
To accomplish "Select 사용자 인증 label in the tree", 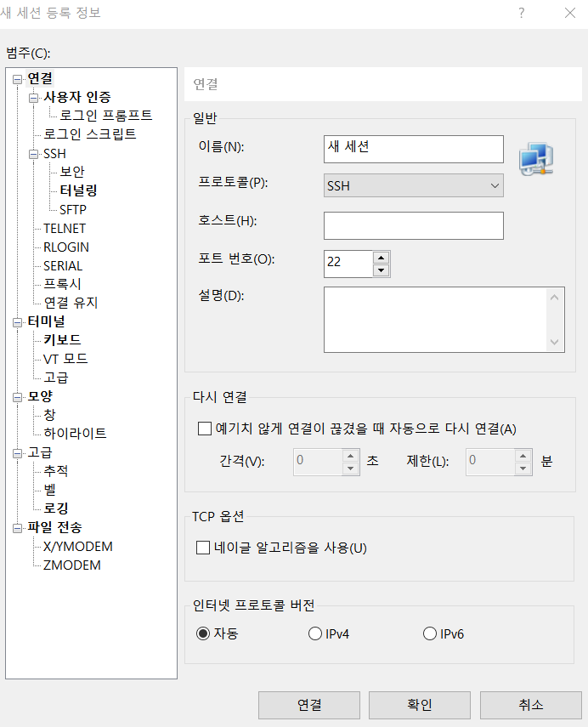I will coord(77,97).
